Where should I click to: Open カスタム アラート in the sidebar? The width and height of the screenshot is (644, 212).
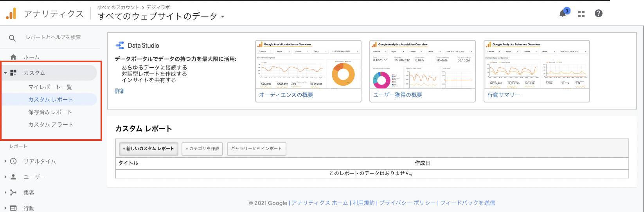pyautogui.click(x=50, y=124)
